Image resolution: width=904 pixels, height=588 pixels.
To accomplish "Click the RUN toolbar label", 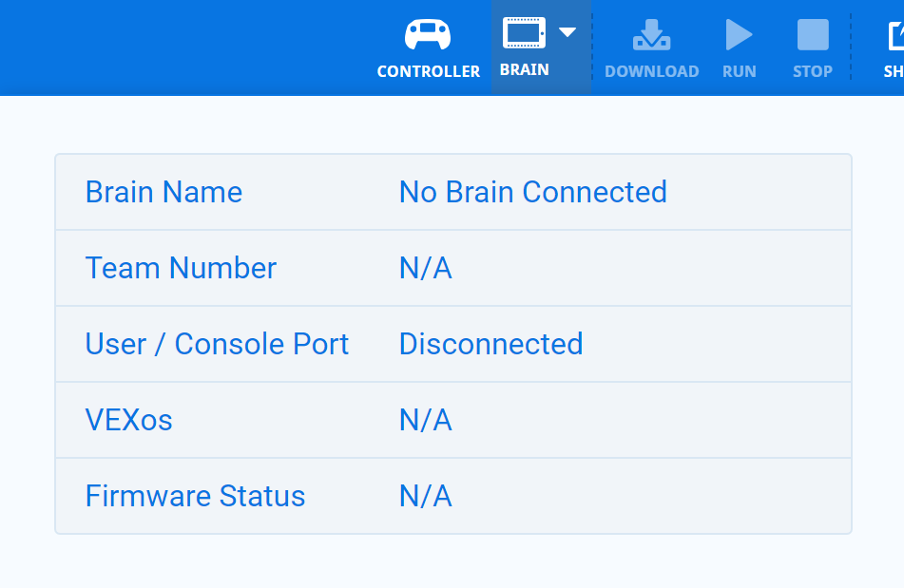I will (x=739, y=71).
